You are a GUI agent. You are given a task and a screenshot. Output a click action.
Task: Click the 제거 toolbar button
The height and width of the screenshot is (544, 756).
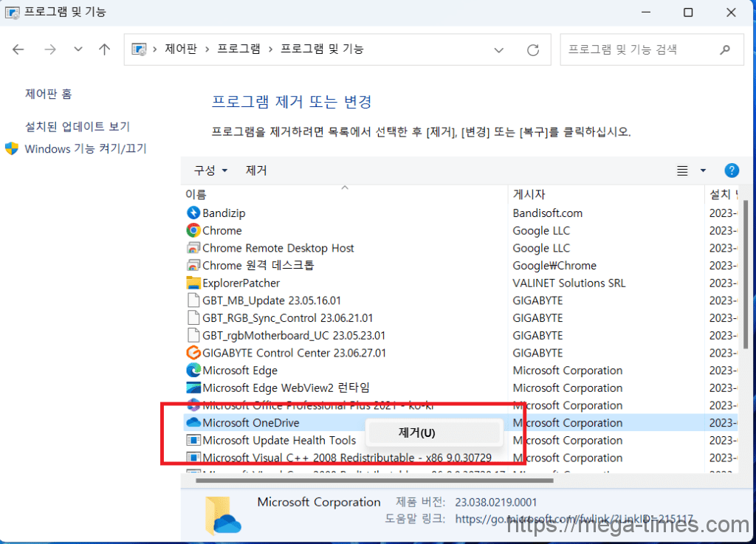256,170
